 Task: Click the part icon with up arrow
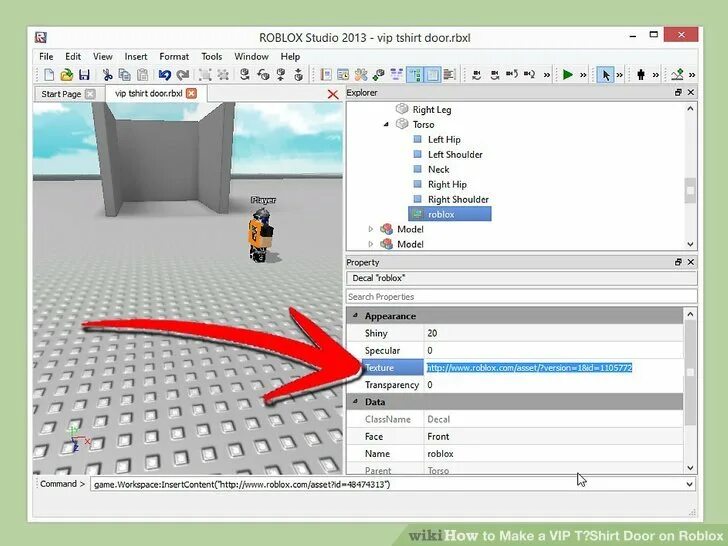tap(299, 74)
